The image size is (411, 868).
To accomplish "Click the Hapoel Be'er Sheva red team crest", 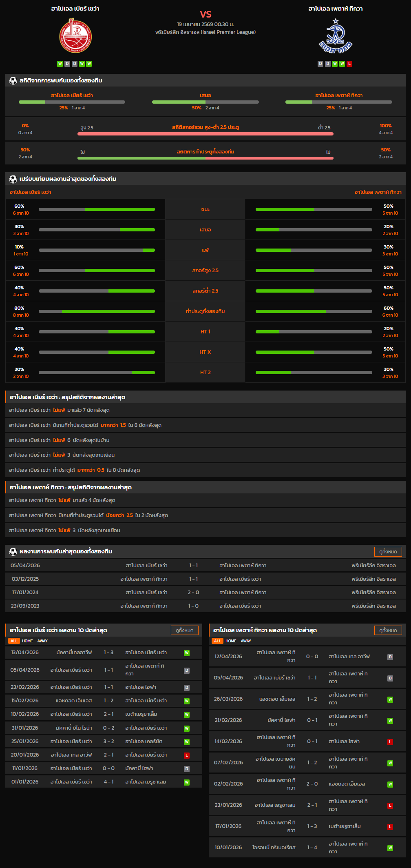I will 75,36.
